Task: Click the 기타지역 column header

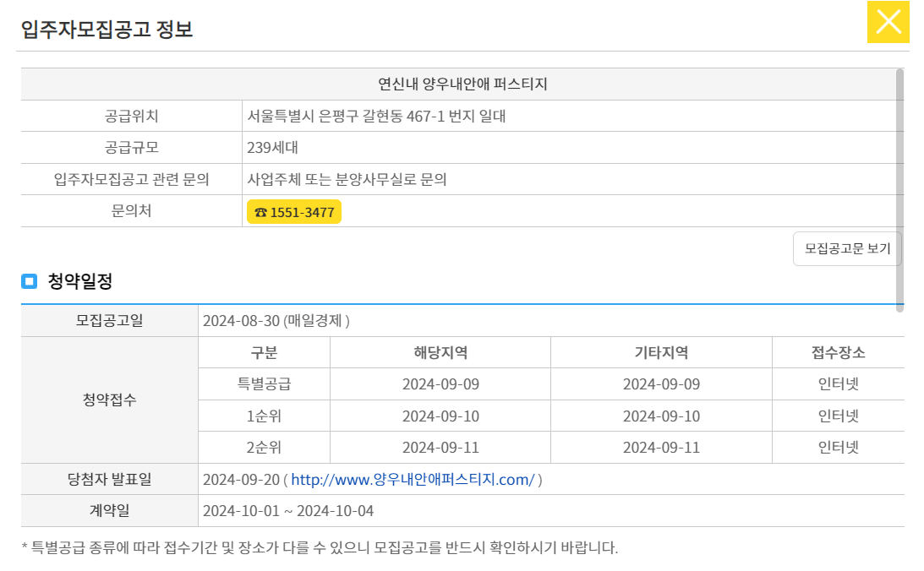Action: (660, 352)
